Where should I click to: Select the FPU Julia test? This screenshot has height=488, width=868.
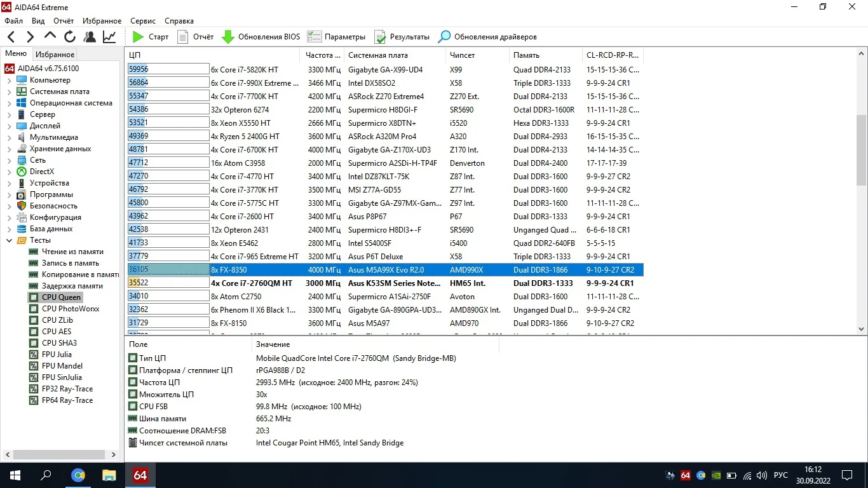point(57,355)
